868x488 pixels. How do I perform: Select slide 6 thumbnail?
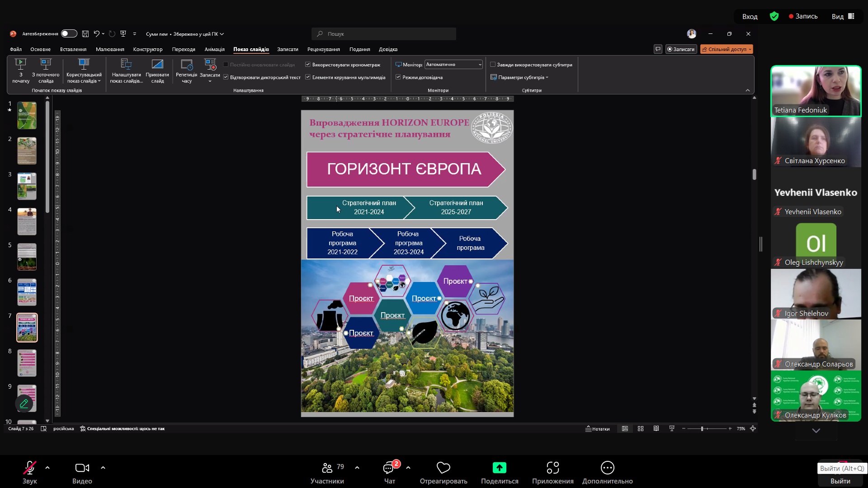pos(27,292)
